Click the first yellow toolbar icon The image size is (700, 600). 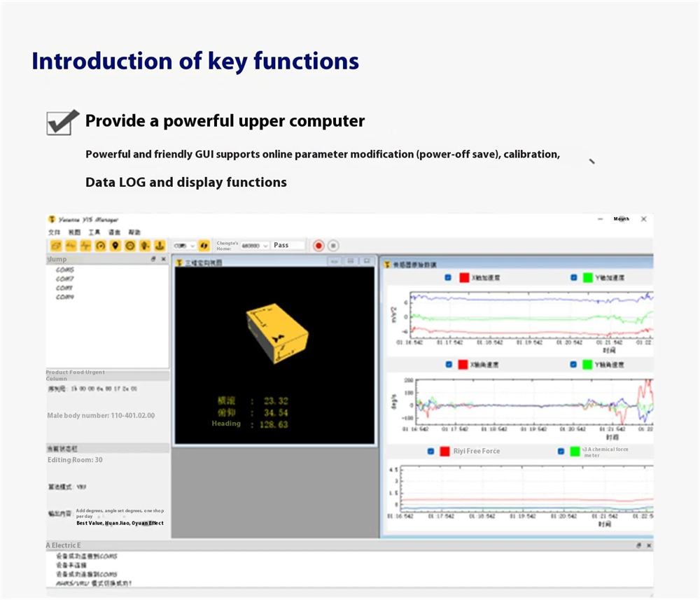[56, 246]
